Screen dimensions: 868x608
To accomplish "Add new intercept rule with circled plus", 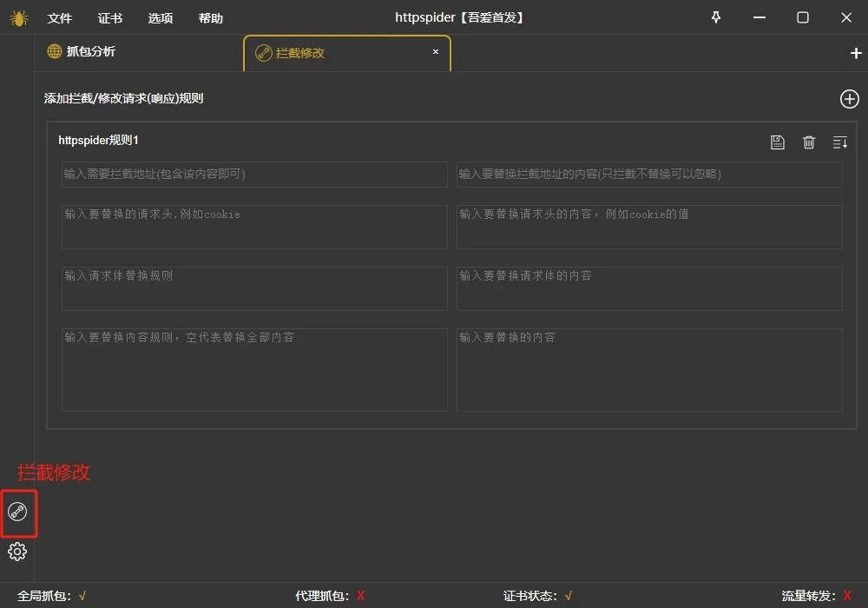I will [849, 99].
